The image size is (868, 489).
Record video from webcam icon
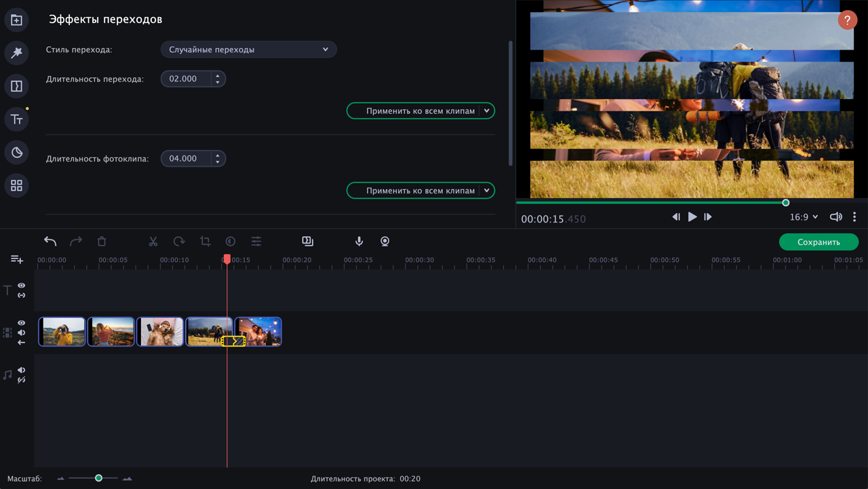385,241
